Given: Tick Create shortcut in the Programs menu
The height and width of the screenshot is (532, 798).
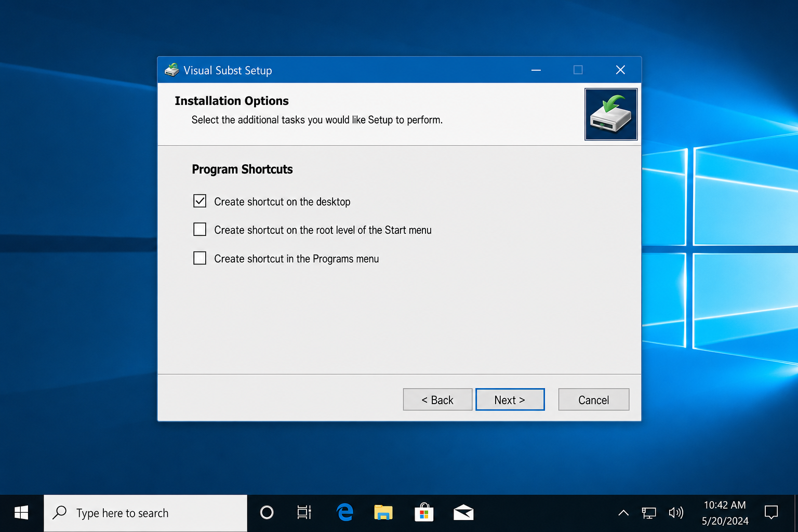Looking at the screenshot, I should click(200, 258).
